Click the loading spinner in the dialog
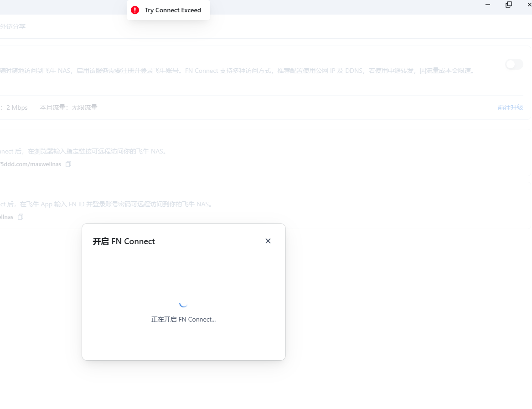The width and height of the screenshot is (532, 409). point(183,304)
